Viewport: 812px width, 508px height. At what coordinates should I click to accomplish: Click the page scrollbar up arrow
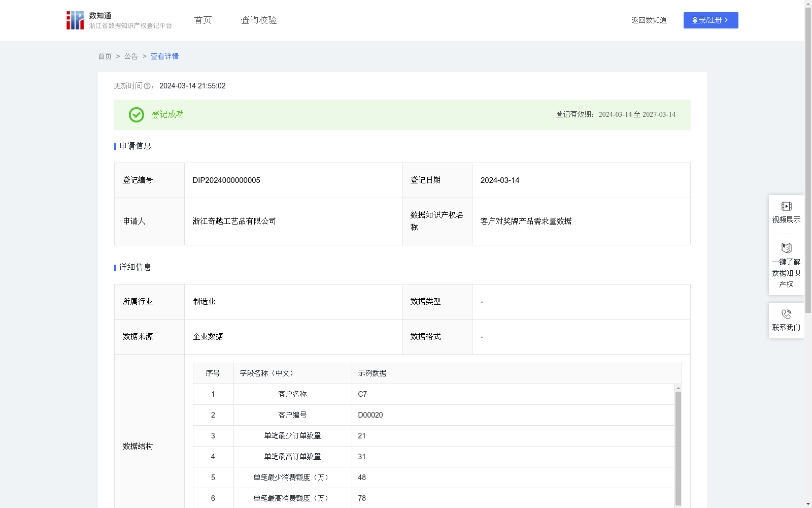[808, 4]
